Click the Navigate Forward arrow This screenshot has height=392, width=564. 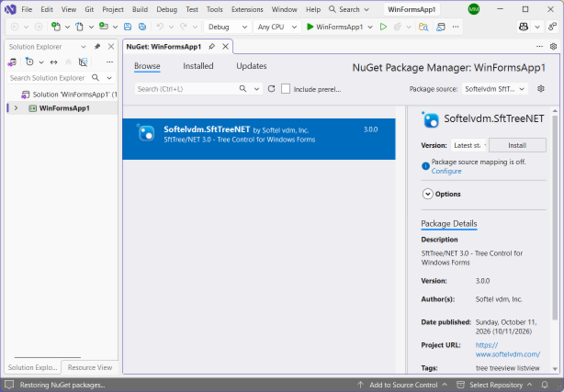point(39,27)
